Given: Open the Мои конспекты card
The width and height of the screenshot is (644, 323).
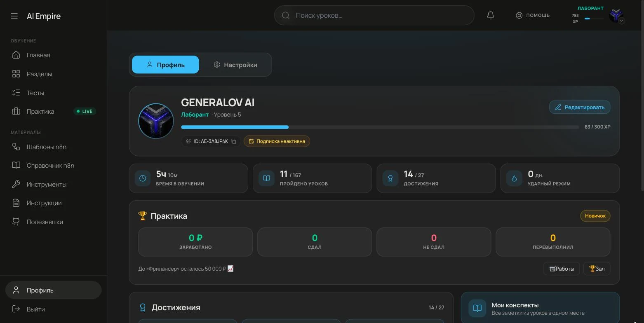Looking at the screenshot, I should 540,308.
